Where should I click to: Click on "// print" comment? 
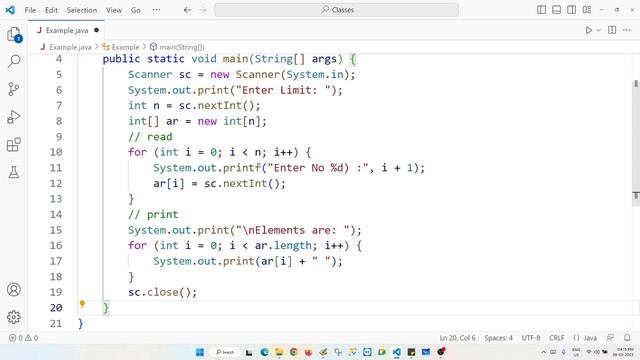pos(153,214)
